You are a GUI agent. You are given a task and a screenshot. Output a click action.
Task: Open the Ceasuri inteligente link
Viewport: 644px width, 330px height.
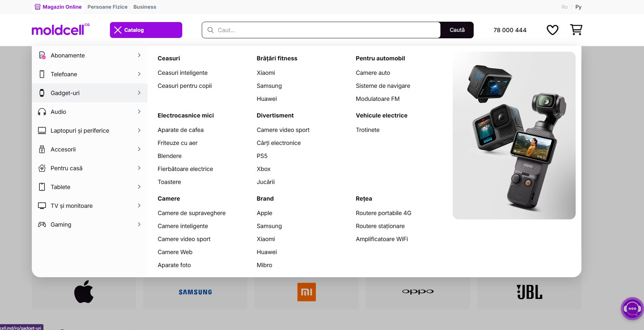[x=183, y=73]
